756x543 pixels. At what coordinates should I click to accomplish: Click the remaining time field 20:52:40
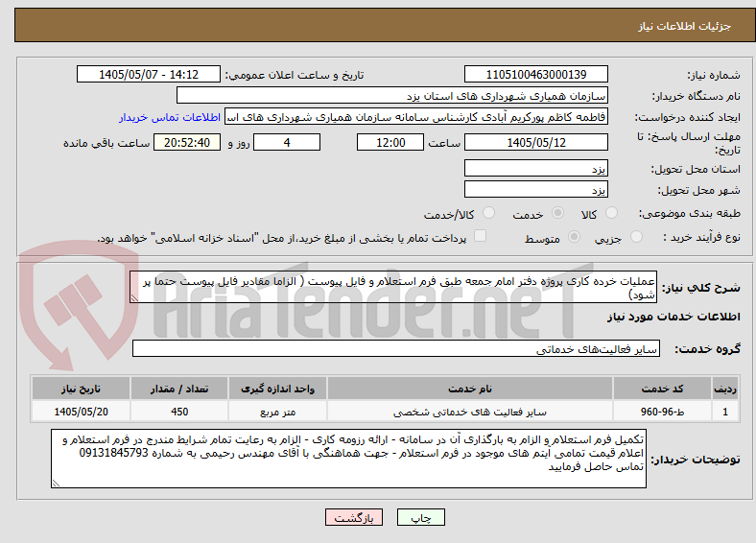tap(187, 142)
